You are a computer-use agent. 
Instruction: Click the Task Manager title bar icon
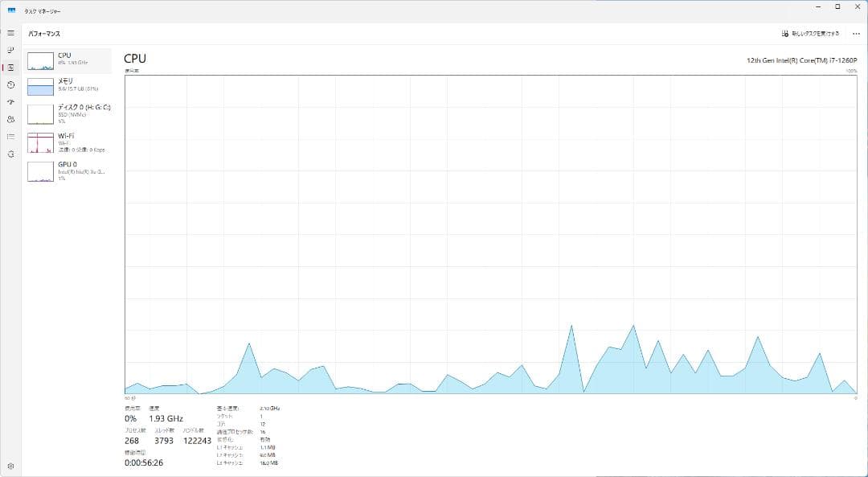(12, 11)
